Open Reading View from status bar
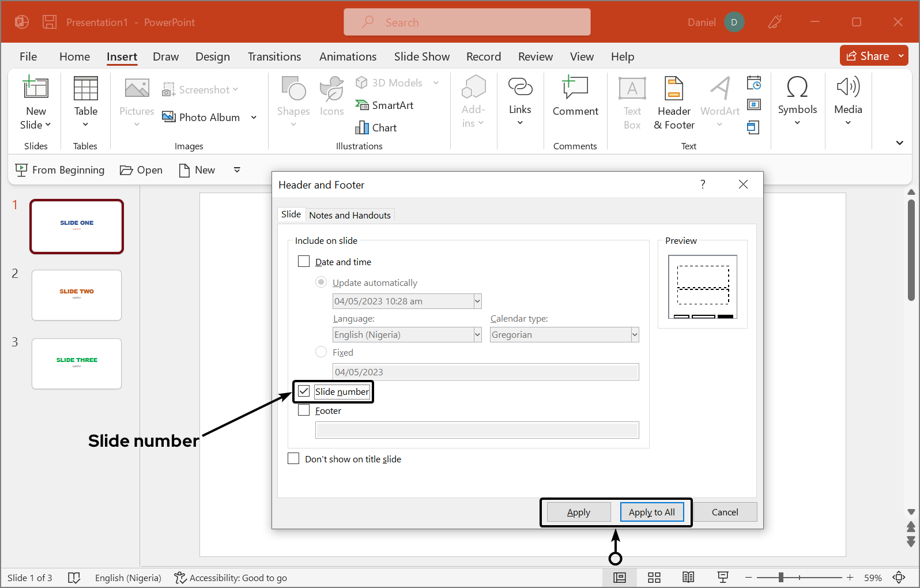Screen dimensions: 920x588 click(688, 578)
